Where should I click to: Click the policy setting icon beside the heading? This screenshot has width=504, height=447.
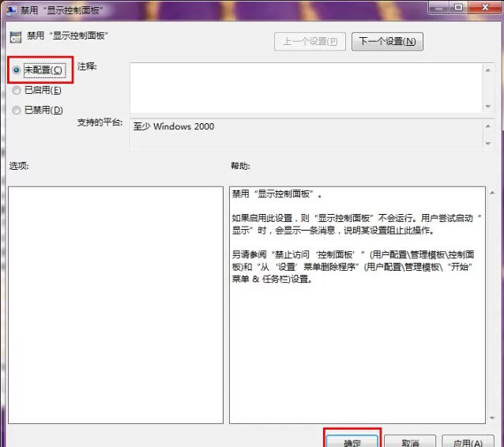pos(16,37)
